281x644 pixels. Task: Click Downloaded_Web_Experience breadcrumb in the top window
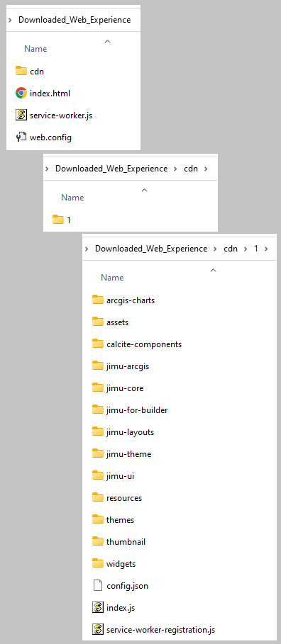(x=75, y=20)
